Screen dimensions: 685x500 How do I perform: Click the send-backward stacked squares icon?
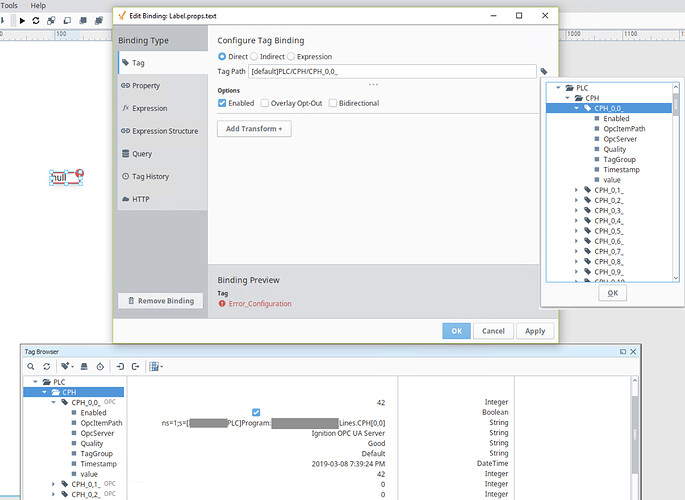[x=99, y=21]
